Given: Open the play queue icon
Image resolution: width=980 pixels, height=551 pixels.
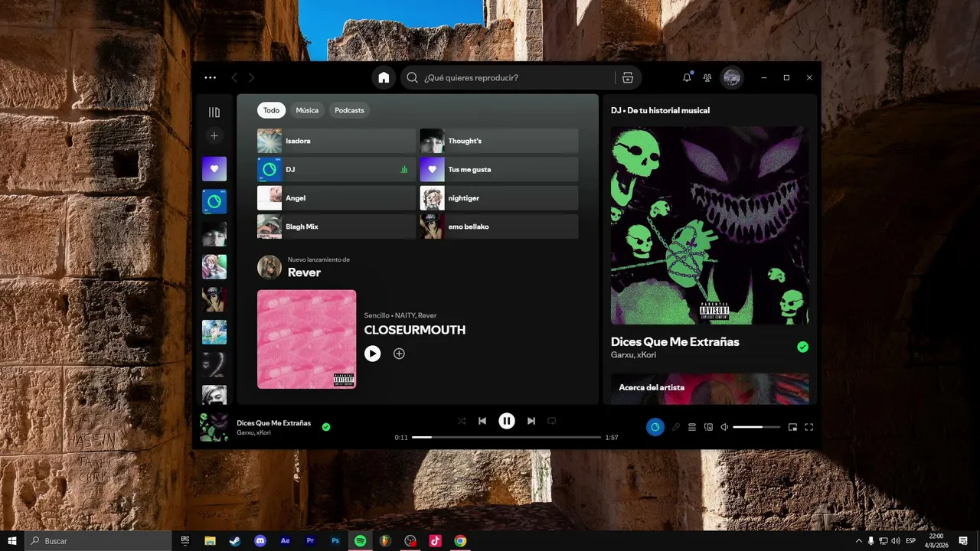Looking at the screenshot, I should [x=692, y=427].
